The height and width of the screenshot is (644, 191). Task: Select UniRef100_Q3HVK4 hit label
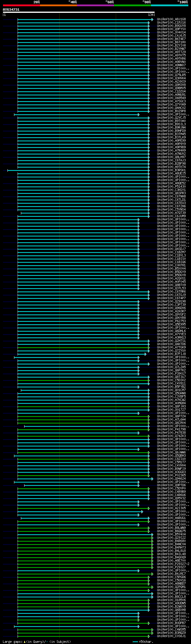click(171, 78)
